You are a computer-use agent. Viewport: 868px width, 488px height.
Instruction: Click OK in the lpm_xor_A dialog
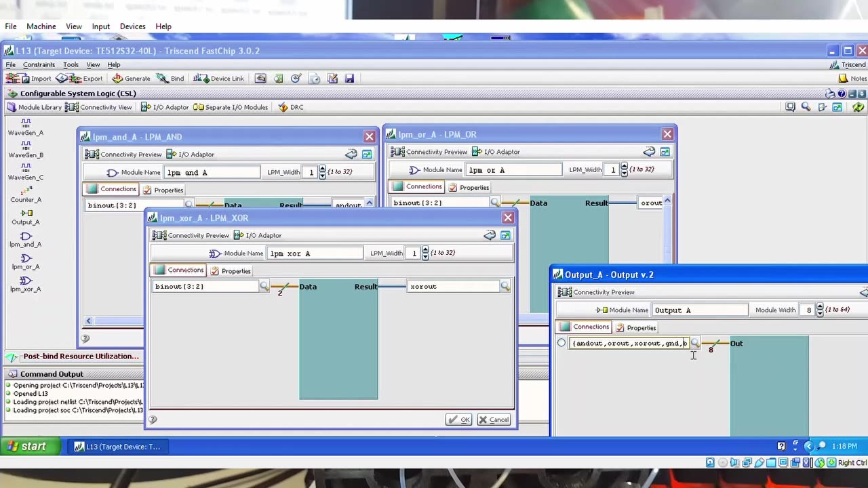point(459,420)
